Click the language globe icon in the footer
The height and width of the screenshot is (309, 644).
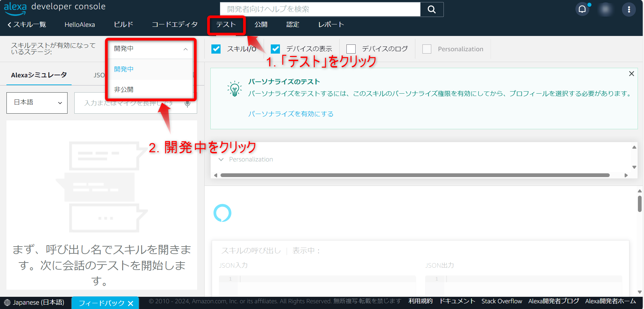[7, 302]
